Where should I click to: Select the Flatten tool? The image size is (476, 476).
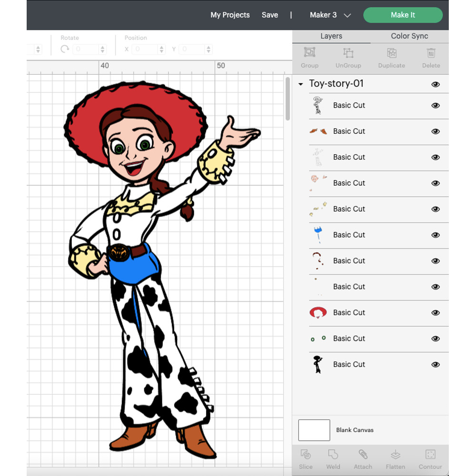(395, 458)
